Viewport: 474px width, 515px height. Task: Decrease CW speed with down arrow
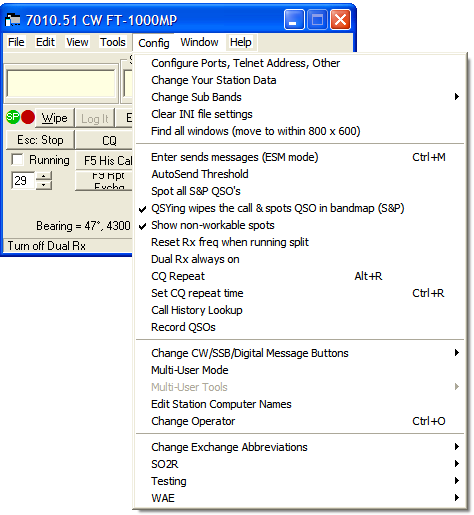44,185
